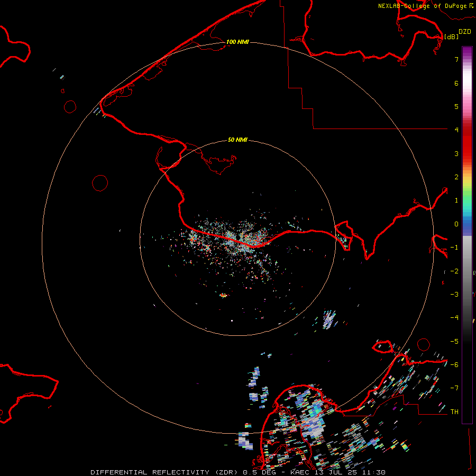
Task: Select DIFFERENTIAL REFLECTIVITY (ZDR) product title
Action: 166,472
